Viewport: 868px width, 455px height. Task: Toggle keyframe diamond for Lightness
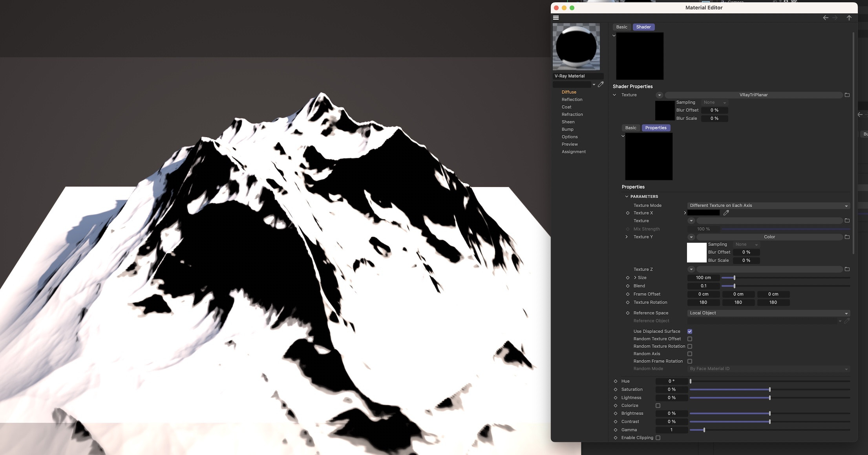pos(615,398)
